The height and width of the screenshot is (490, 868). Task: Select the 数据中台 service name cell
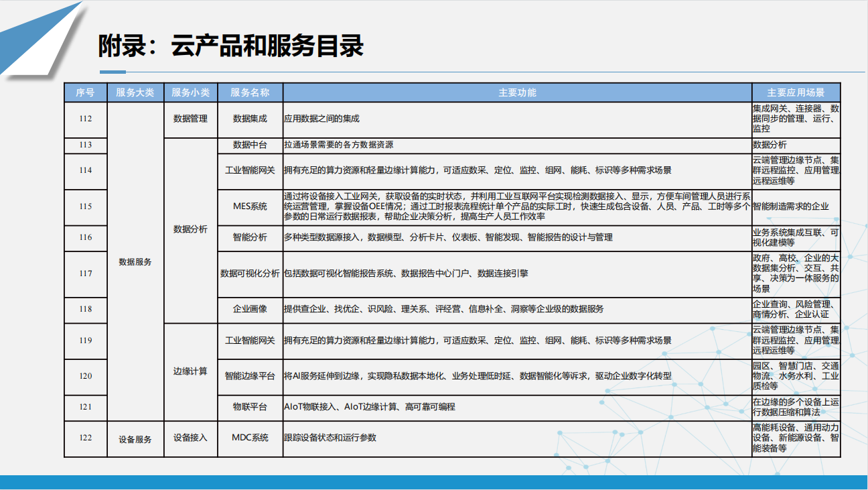(250, 145)
